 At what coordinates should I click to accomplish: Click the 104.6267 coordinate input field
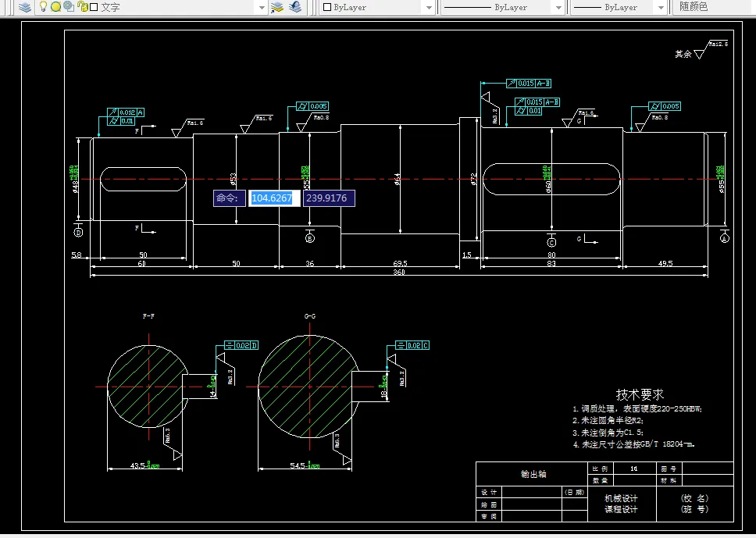tap(274, 198)
